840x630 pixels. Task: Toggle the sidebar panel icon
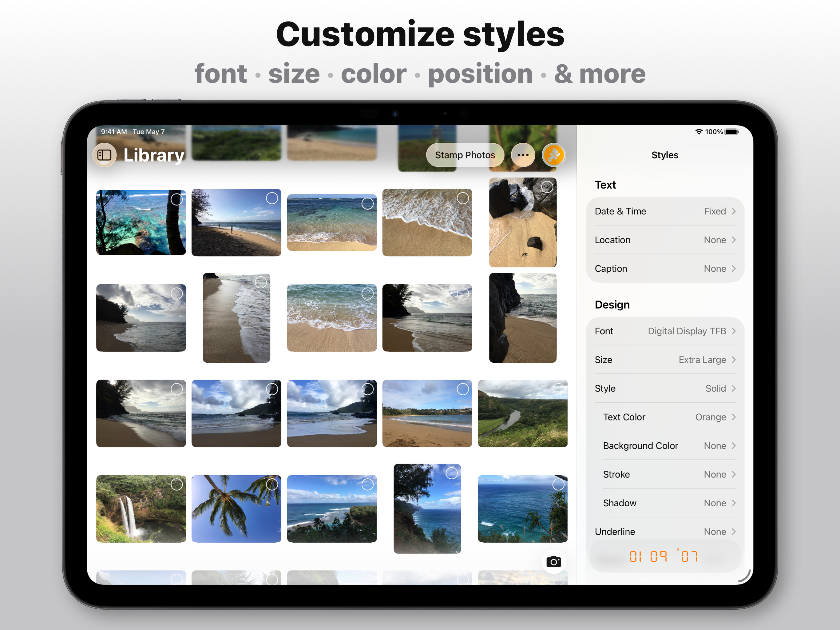(105, 155)
